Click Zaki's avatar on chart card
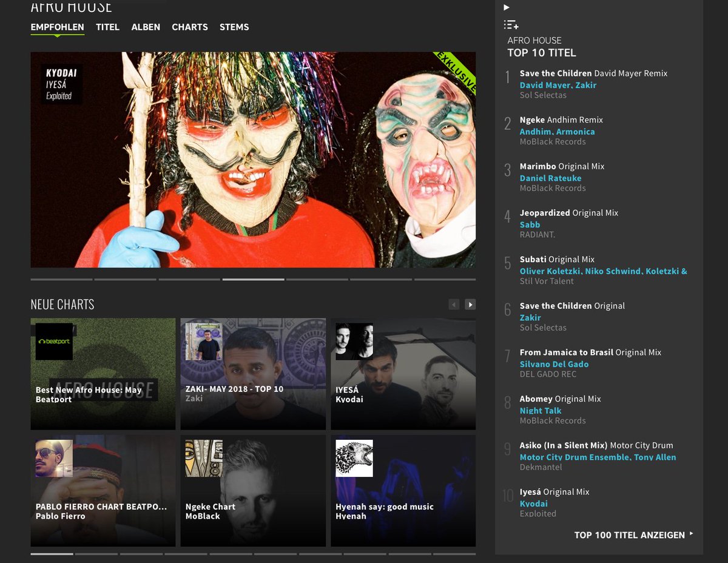 click(204, 342)
